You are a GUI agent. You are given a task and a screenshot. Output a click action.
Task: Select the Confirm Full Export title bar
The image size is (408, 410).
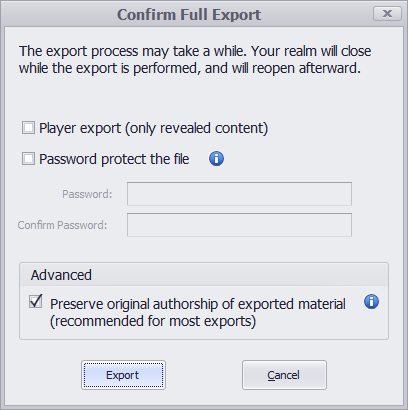pos(189,14)
